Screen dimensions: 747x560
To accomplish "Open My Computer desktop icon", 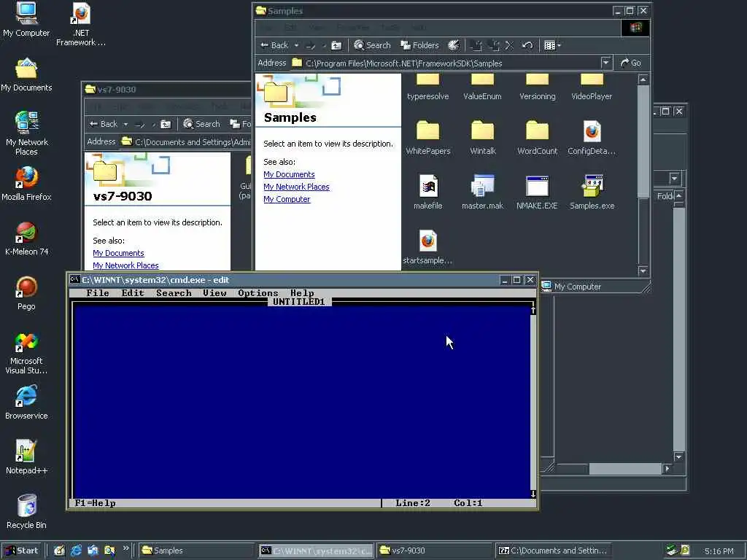I will [26, 20].
